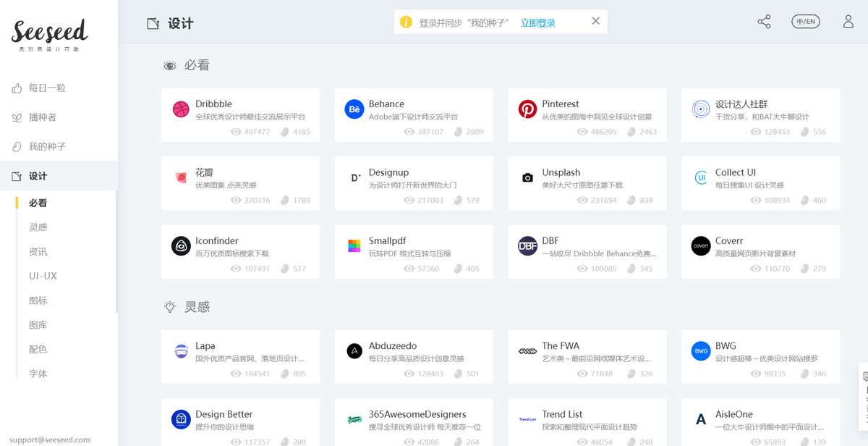Click the Iconfinder logo icon
868x446 pixels.
[x=181, y=246]
